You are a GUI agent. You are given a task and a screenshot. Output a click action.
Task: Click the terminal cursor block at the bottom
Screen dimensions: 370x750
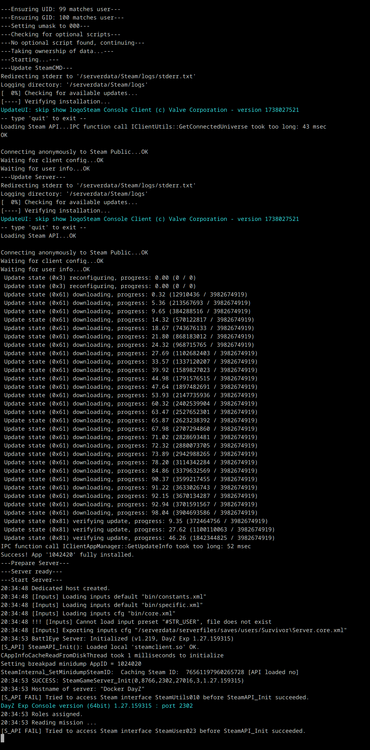[x=2, y=738]
